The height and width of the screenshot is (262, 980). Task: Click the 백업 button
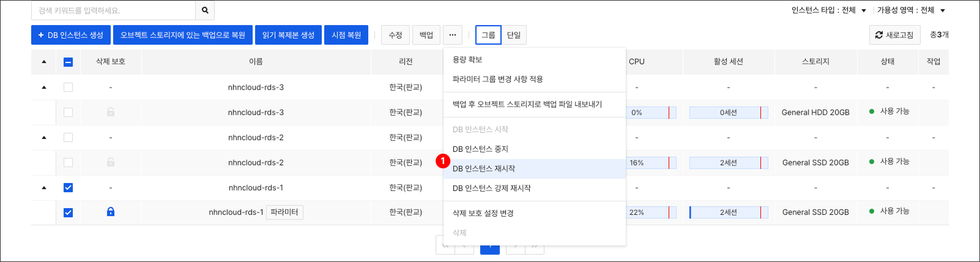click(x=426, y=35)
